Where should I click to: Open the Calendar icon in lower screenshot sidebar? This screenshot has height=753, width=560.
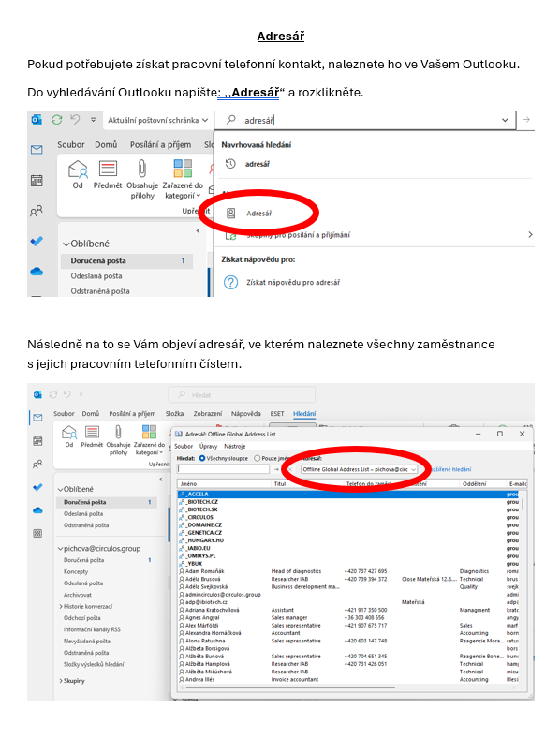point(37,441)
